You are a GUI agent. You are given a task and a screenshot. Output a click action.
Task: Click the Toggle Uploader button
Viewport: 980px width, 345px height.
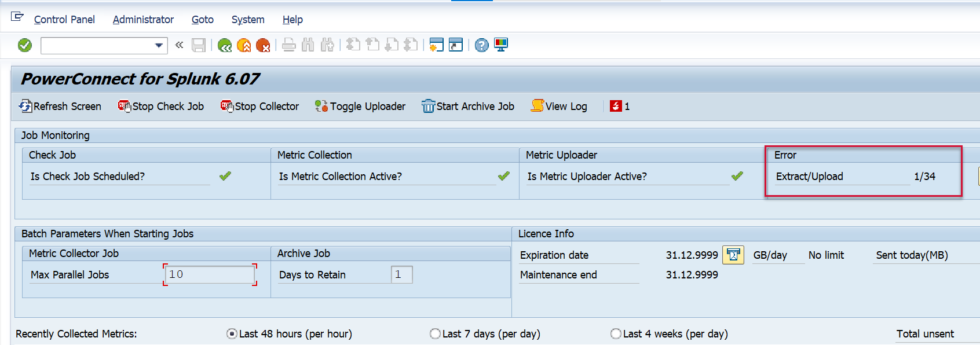click(x=360, y=106)
